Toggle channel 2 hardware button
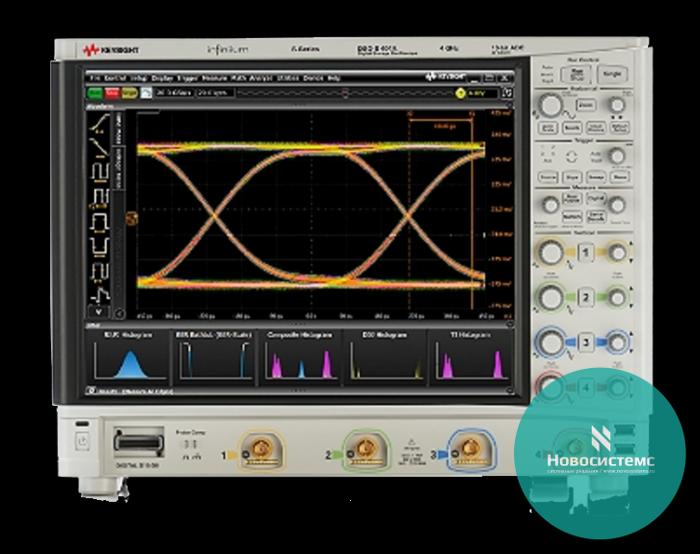The height and width of the screenshot is (554, 700). click(586, 297)
